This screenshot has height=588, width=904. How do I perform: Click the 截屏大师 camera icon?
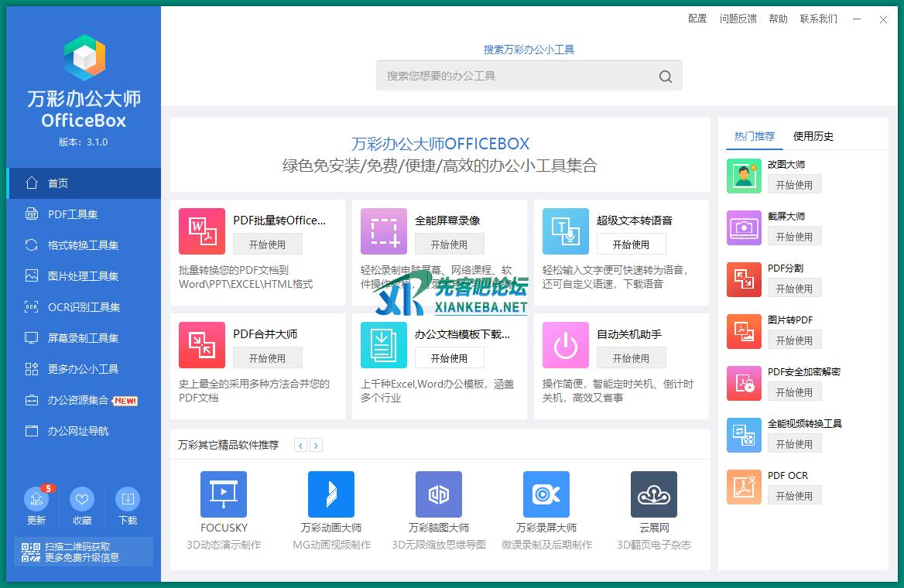tap(744, 227)
